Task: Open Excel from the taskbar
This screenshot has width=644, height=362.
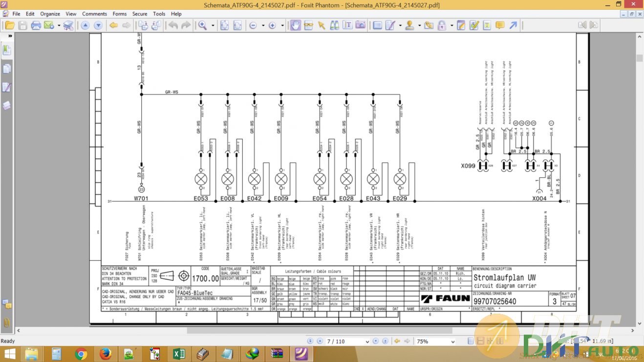Action: [179, 353]
